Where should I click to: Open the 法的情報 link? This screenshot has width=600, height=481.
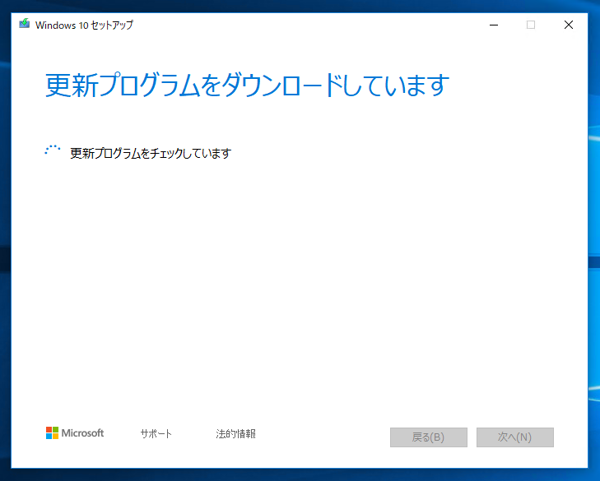[235, 434]
